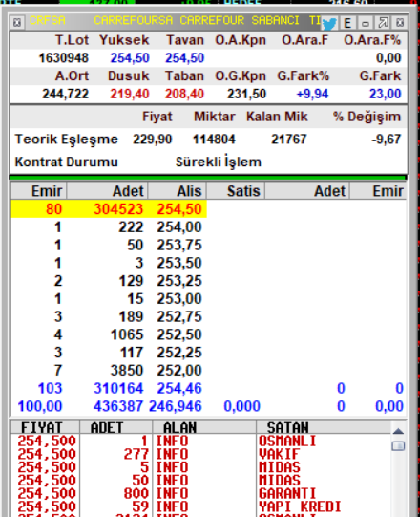
Task: Click the E button in title bar
Action: pos(347,23)
